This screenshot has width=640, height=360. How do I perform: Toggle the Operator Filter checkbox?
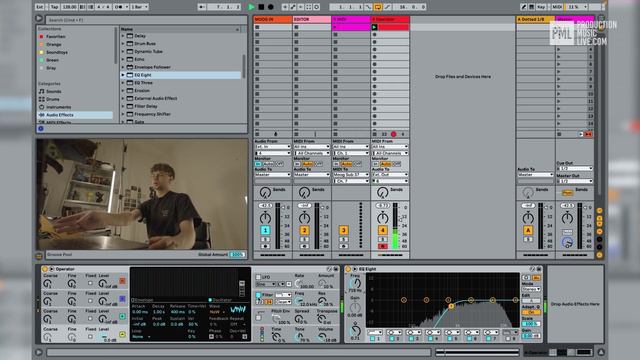258,294
